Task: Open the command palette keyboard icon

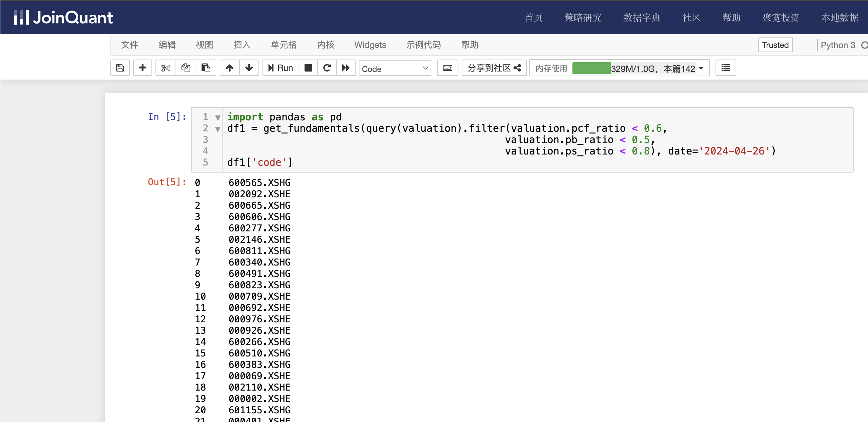Action: [447, 68]
